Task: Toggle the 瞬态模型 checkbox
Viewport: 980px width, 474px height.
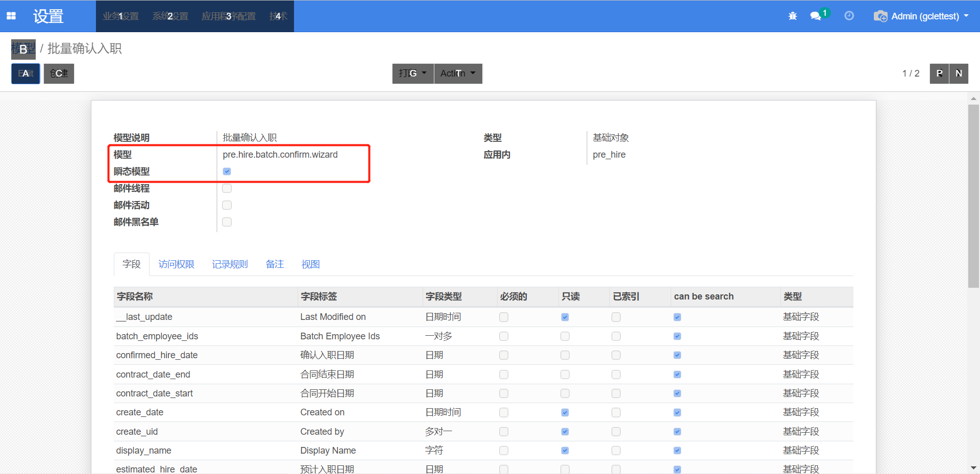Action: 227,171
